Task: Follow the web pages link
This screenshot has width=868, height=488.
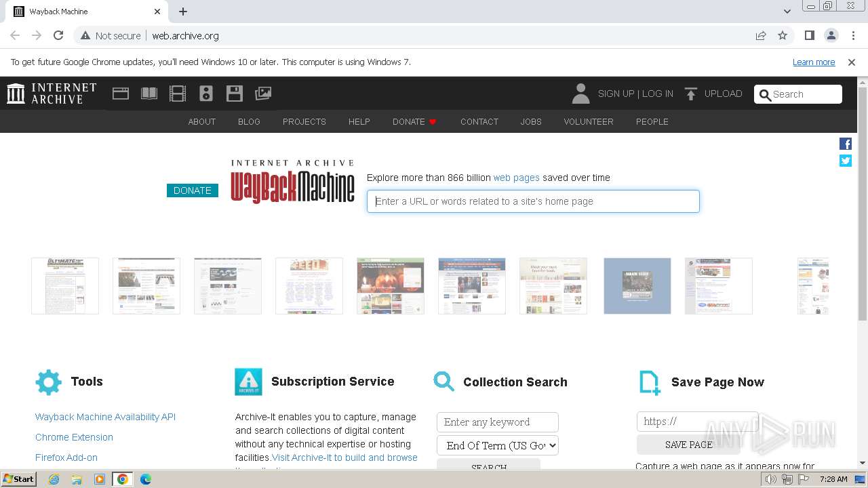Action: tap(517, 178)
